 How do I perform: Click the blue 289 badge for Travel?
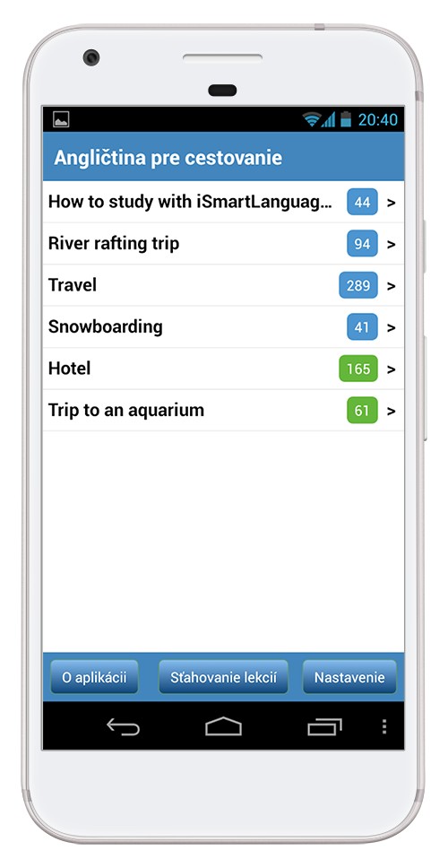358,285
